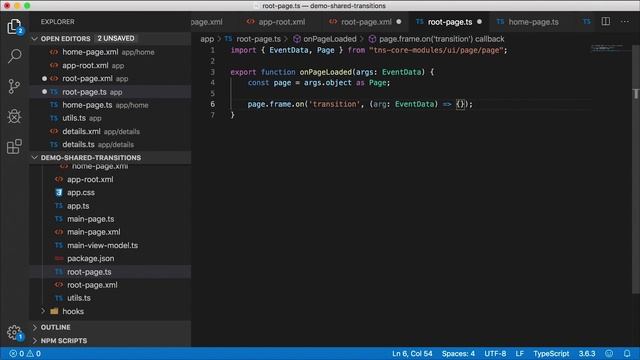This screenshot has width=640, height=360.
Task: Click the feedback smiley in status bar
Action: click(x=609, y=353)
